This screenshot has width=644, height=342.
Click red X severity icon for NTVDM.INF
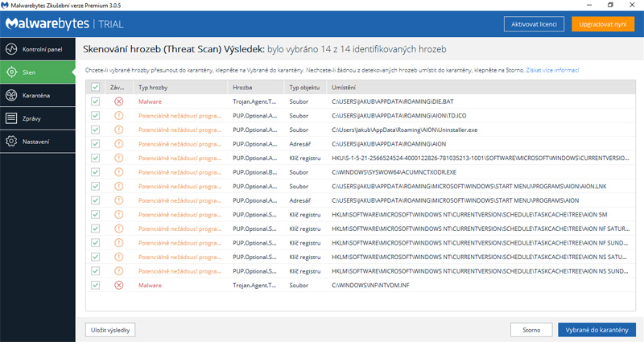click(x=118, y=285)
